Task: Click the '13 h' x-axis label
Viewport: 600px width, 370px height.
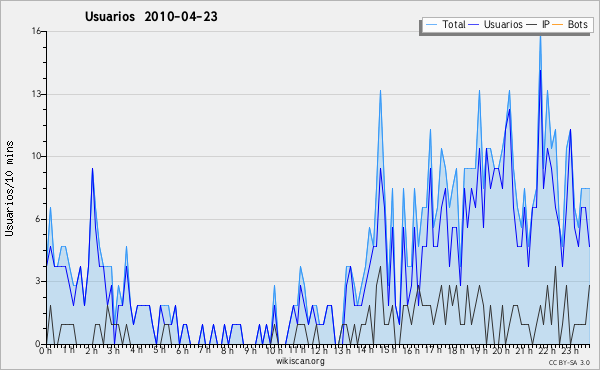Action: point(342,351)
